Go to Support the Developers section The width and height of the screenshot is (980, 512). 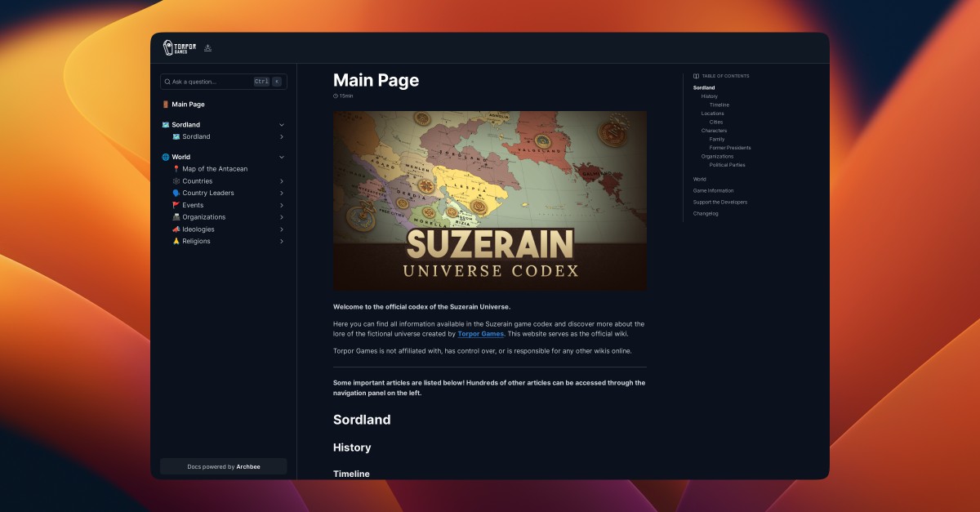coord(720,202)
